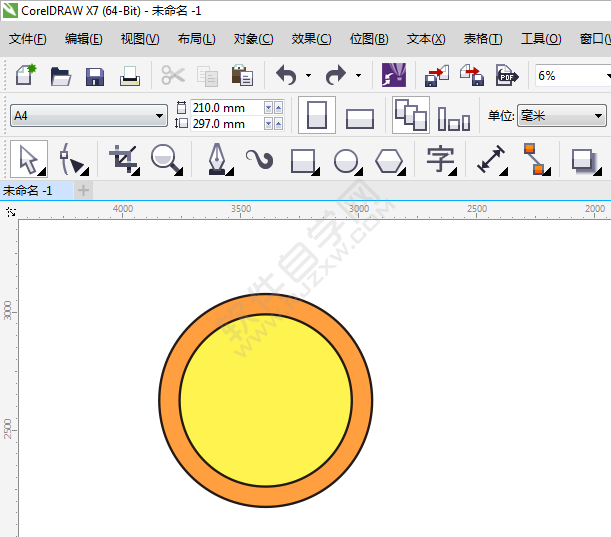611x537 pixels.
Task: Select the Crop tool
Action: click(x=123, y=159)
